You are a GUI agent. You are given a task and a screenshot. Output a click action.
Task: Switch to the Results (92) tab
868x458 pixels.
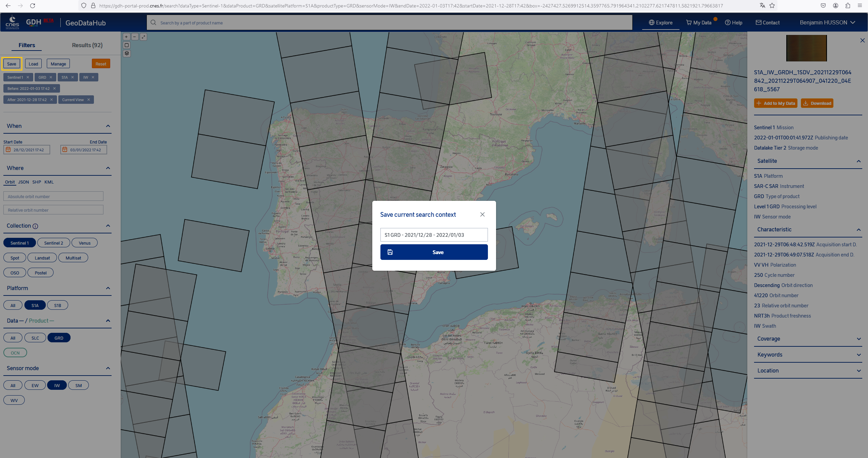pyautogui.click(x=87, y=45)
